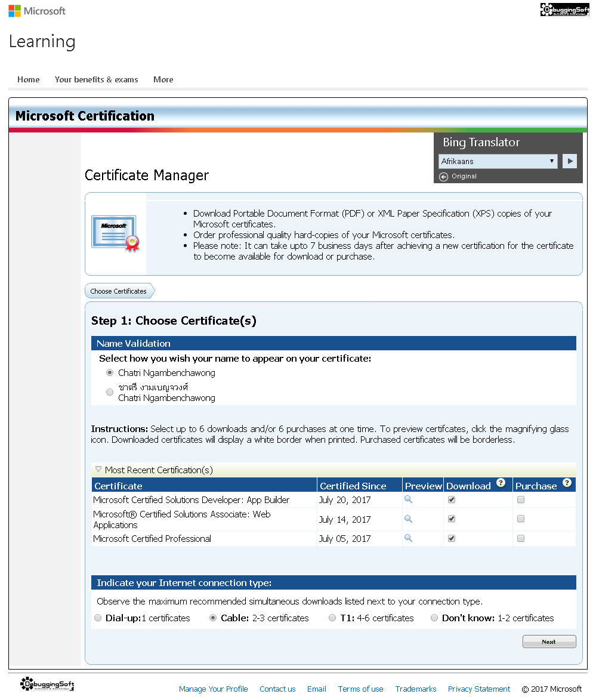Preview the Microsoft Certified Professional certificate
Image resolution: width=596 pixels, height=700 pixels.
[408, 538]
